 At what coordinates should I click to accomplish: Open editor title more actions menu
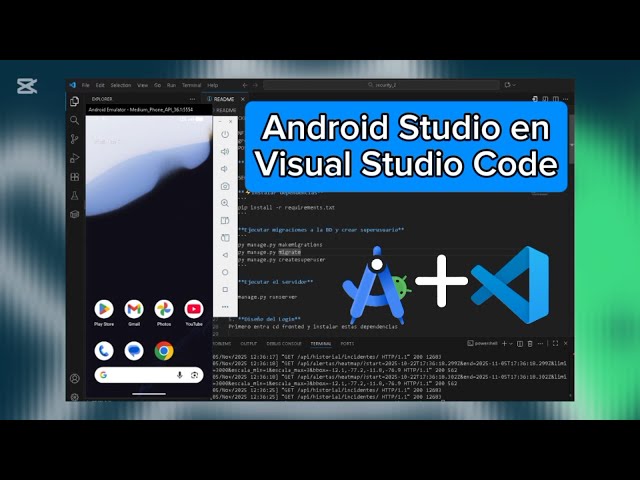click(565, 99)
